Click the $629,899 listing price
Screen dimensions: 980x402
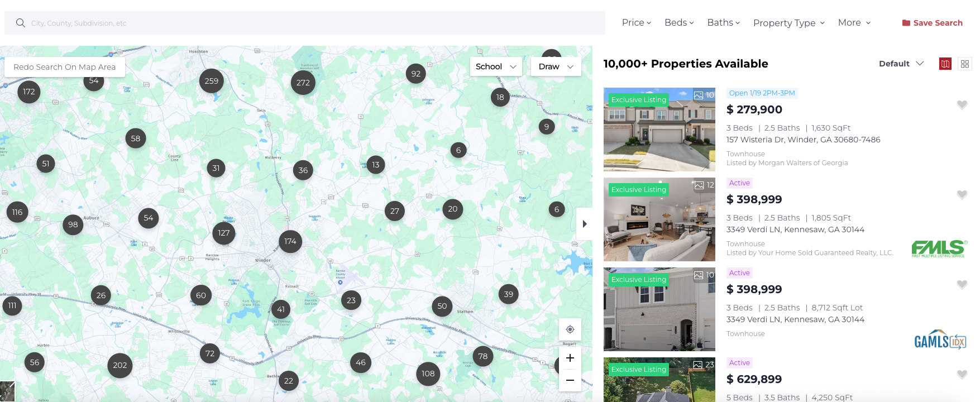[x=754, y=379]
